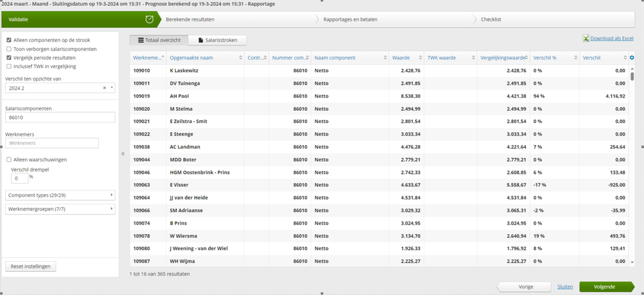
Task: Select row JJ van der Heide
Action: click(379, 198)
